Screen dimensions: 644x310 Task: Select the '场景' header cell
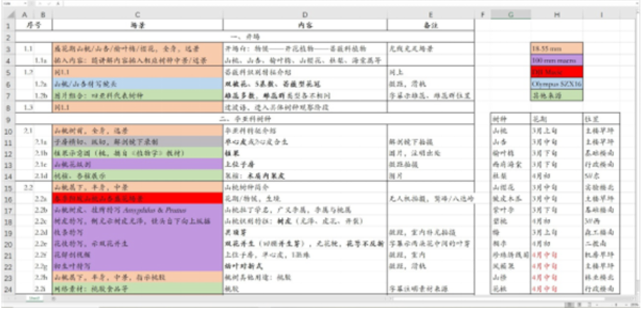[x=138, y=25]
